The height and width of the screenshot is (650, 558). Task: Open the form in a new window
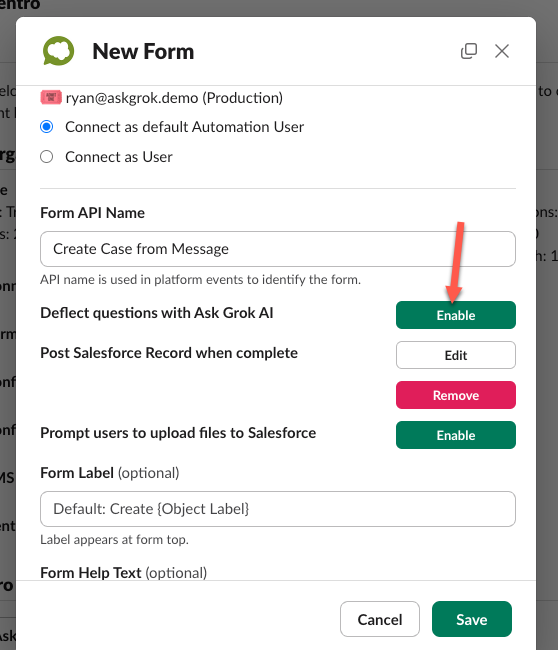click(x=469, y=51)
